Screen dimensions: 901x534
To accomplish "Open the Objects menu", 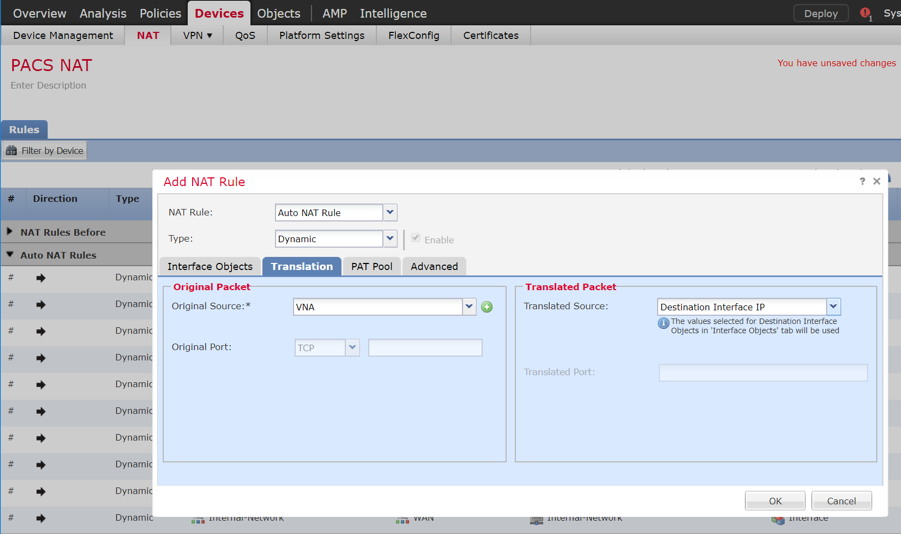I will tap(279, 13).
